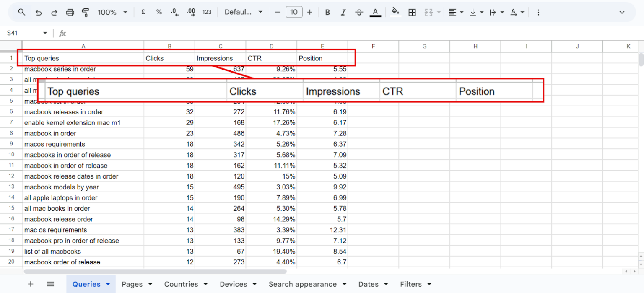
Task: Click the horizontal scrollbar thumb
Action: click(155, 272)
